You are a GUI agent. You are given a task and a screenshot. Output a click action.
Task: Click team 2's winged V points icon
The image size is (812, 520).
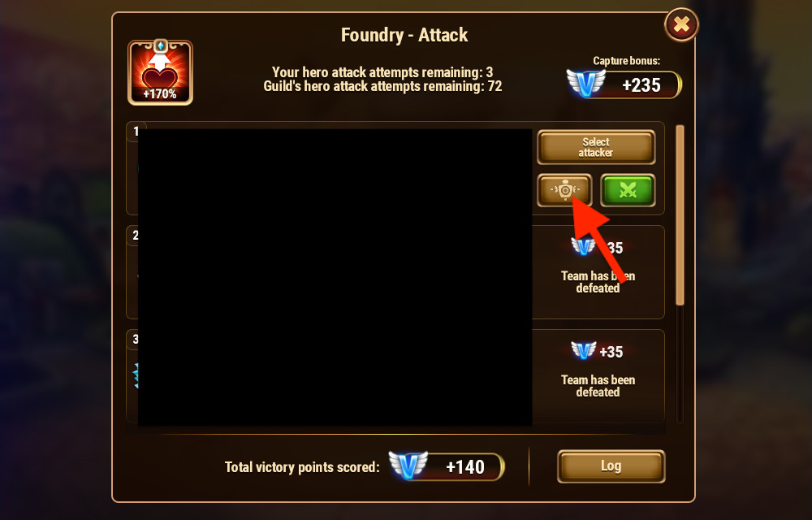tap(583, 246)
